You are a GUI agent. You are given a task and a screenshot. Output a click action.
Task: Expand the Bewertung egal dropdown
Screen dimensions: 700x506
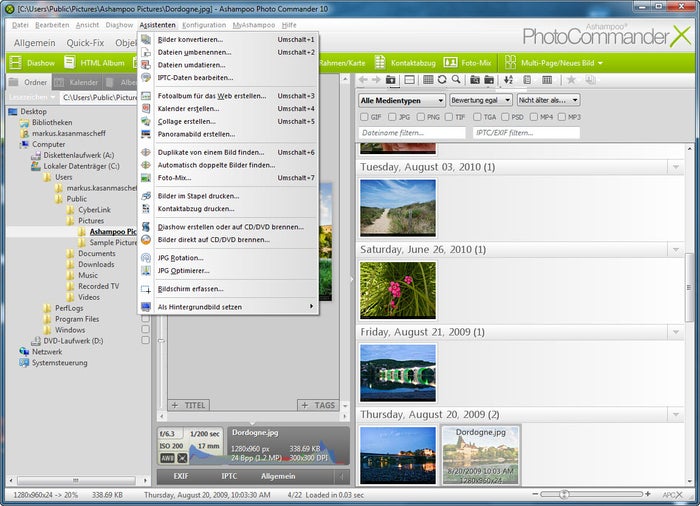[x=479, y=100]
